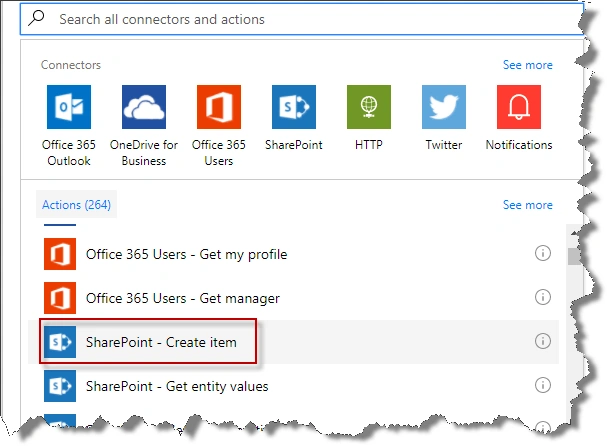Click the Office 365 Users connector label
This screenshot has height=446, width=607.
pyautogui.click(x=219, y=153)
